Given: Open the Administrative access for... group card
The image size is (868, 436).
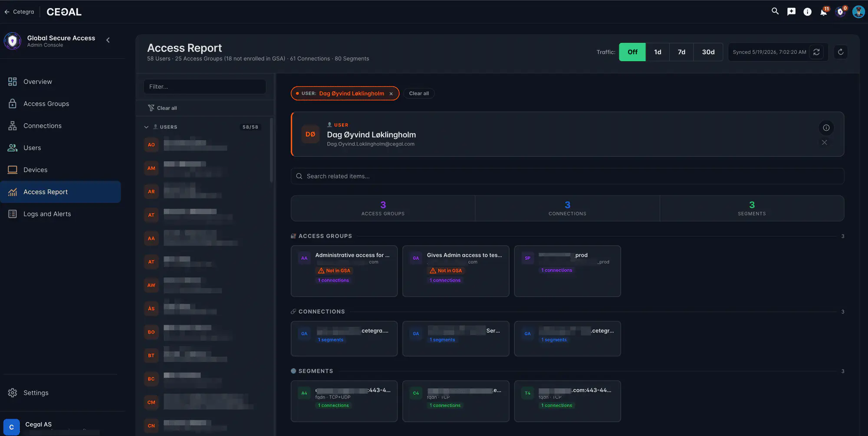Looking at the screenshot, I should coord(344,271).
